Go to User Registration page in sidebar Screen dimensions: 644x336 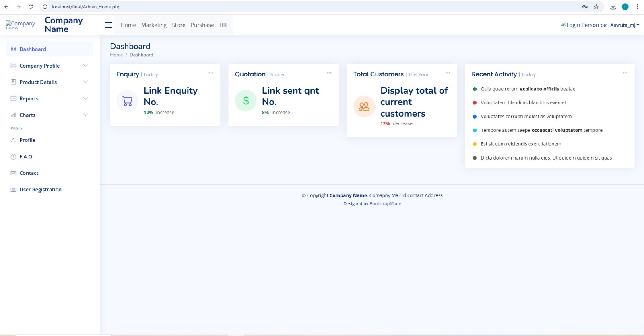[x=40, y=190]
